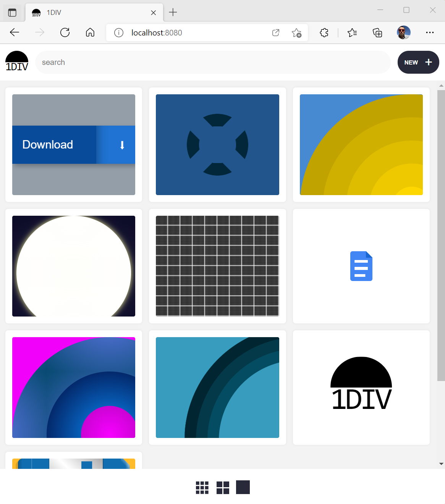
Task: Add this page to favorites
Action: (x=296, y=33)
